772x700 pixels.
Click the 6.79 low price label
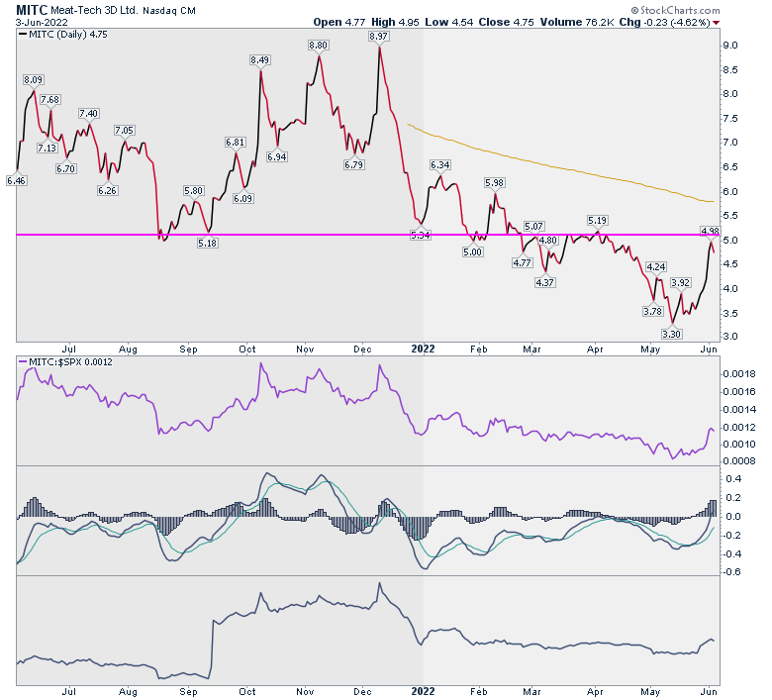point(353,164)
